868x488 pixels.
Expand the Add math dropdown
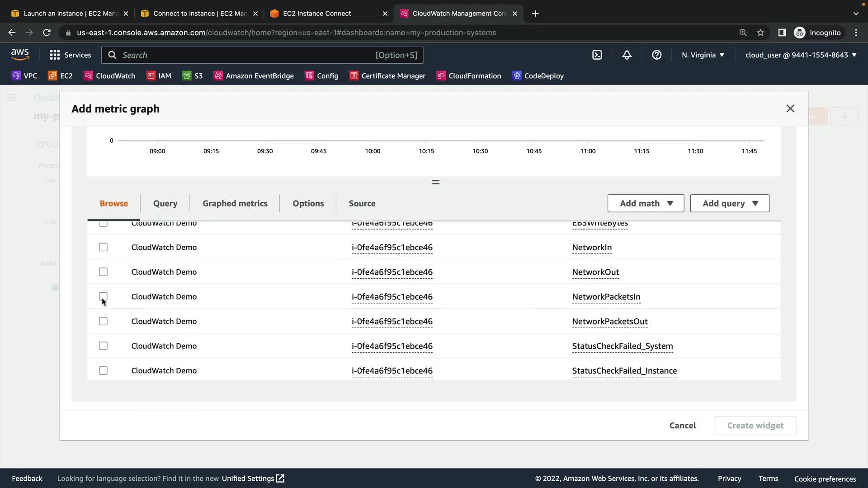(x=646, y=203)
